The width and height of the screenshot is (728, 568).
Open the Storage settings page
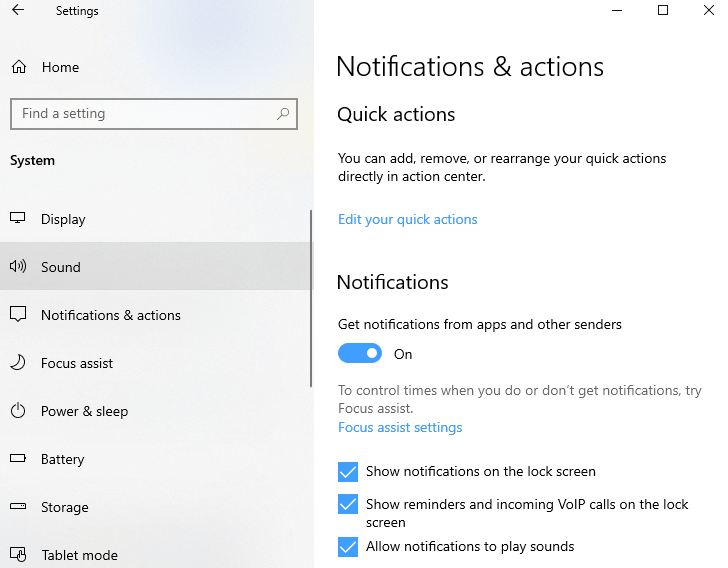pyautogui.click(x=155, y=507)
